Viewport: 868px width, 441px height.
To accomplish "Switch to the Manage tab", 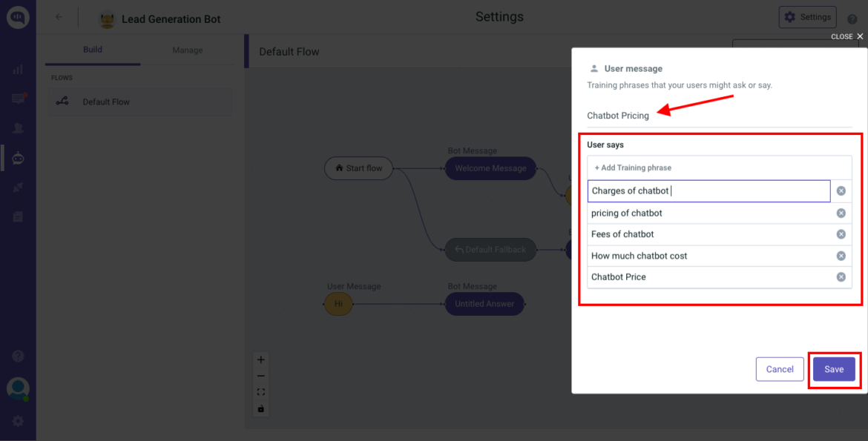I will tap(186, 50).
